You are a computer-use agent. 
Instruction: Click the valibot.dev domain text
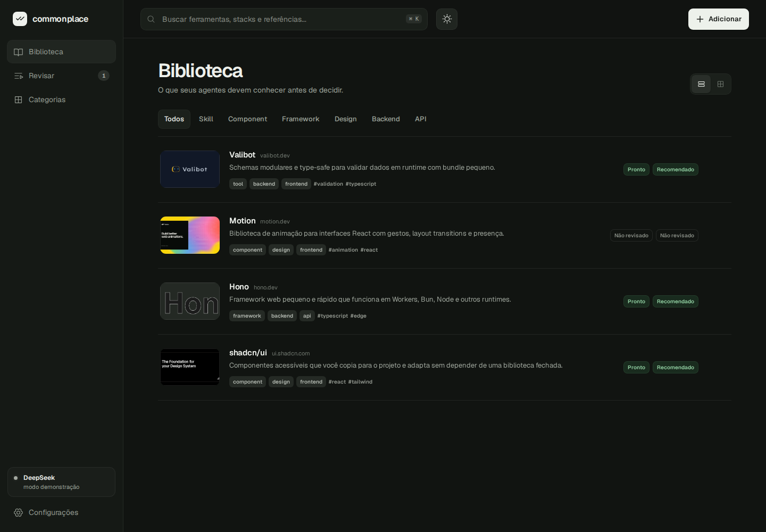(x=275, y=156)
